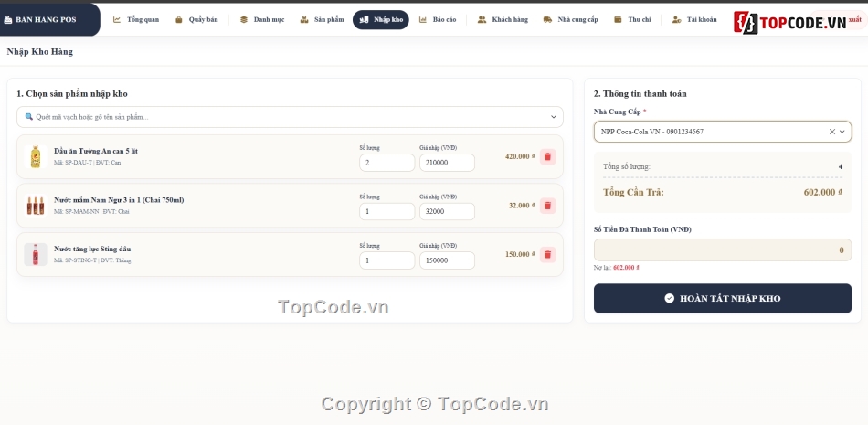
Task: Click product name Dầu ăn Tường An can 5 lít
Action: coord(96,151)
